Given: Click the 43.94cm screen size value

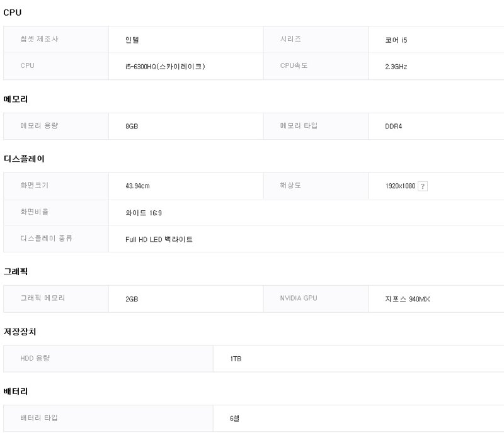Looking at the screenshot, I should click(x=137, y=186).
